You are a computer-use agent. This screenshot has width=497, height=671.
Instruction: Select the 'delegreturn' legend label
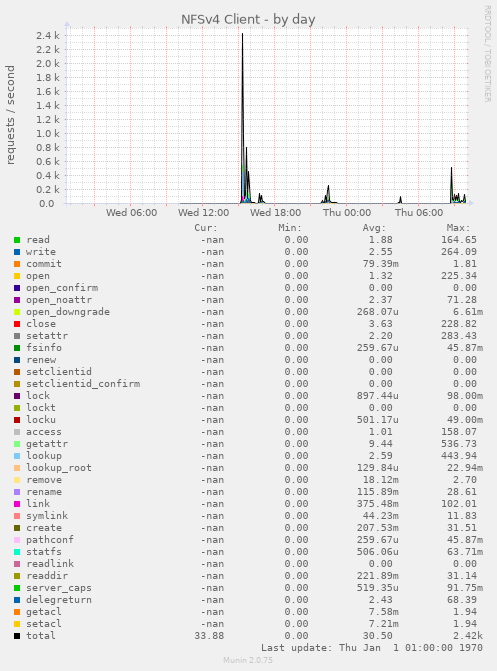pos(59,600)
